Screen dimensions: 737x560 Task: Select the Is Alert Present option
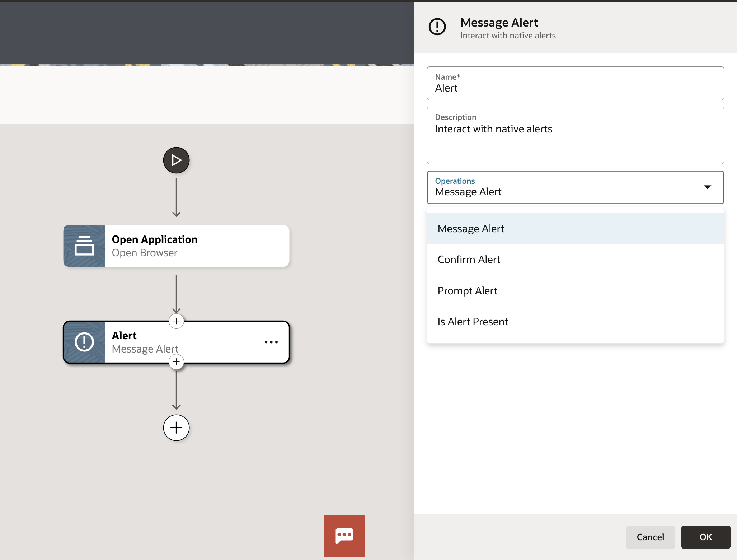click(x=473, y=322)
